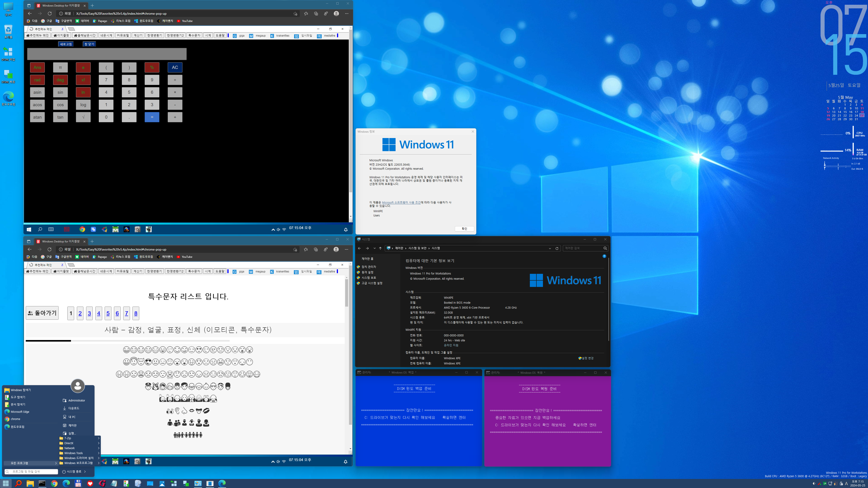Click the favorites star in top Edge address bar
The width and height of the screenshot is (868, 488).
point(295,14)
